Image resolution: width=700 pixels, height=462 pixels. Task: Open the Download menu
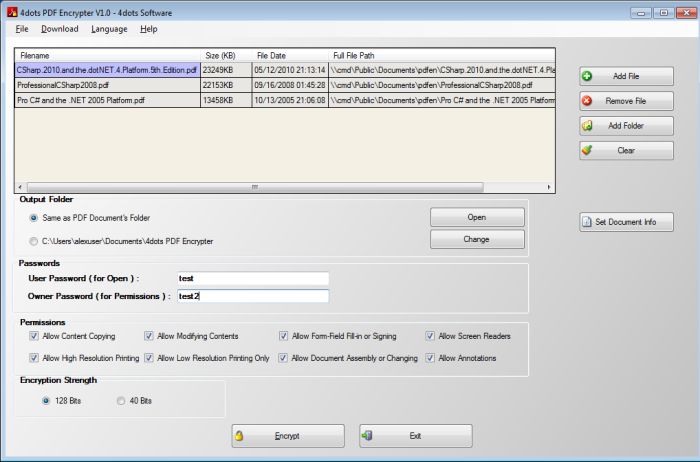click(60, 29)
